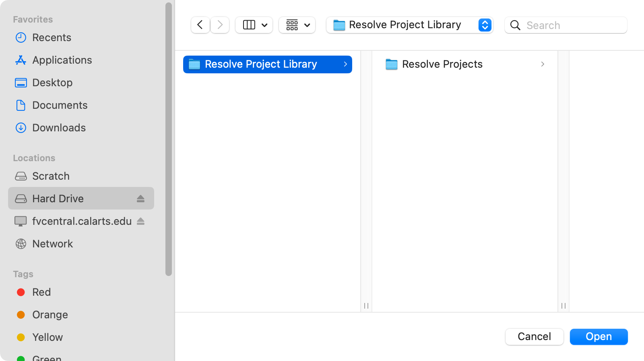
Task: Click the Scratch drive icon
Action: click(21, 176)
